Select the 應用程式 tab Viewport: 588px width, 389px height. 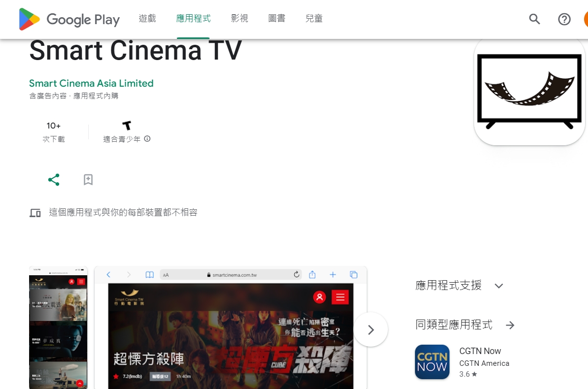point(193,18)
